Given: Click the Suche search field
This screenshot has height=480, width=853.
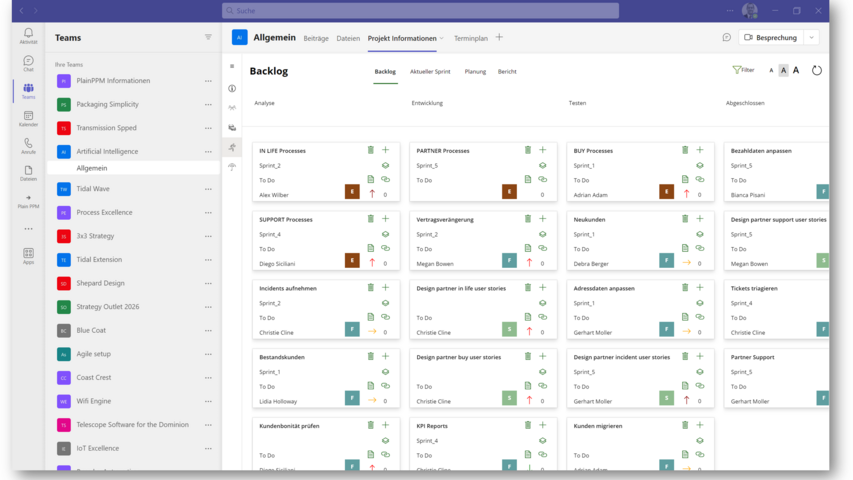Looking at the screenshot, I should [420, 10].
